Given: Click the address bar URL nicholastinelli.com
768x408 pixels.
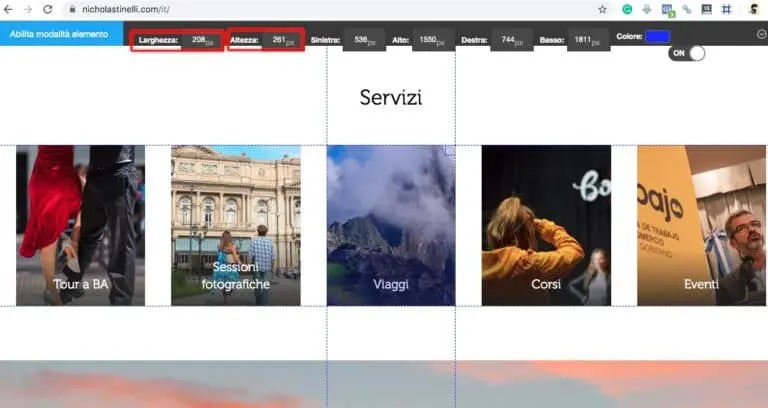Looking at the screenshot, I should [x=126, y=9].
